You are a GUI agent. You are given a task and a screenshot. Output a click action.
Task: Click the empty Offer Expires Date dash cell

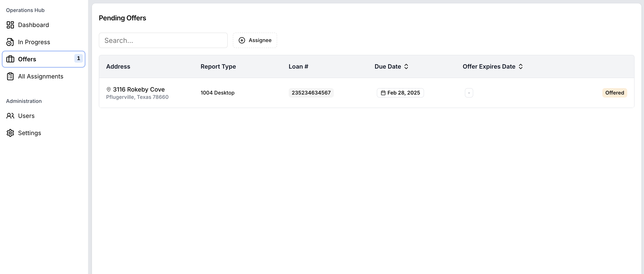(x=469, y=93)
